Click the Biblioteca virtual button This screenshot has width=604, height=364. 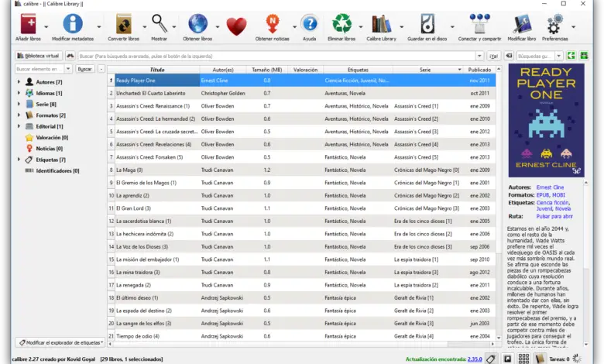(x=39, y=56)
